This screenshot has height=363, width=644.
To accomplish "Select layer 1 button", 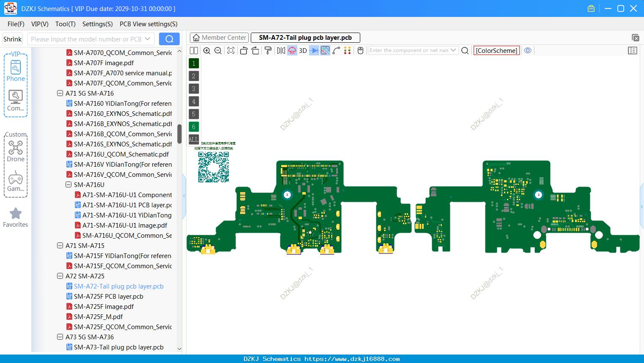I will [194, 63].
